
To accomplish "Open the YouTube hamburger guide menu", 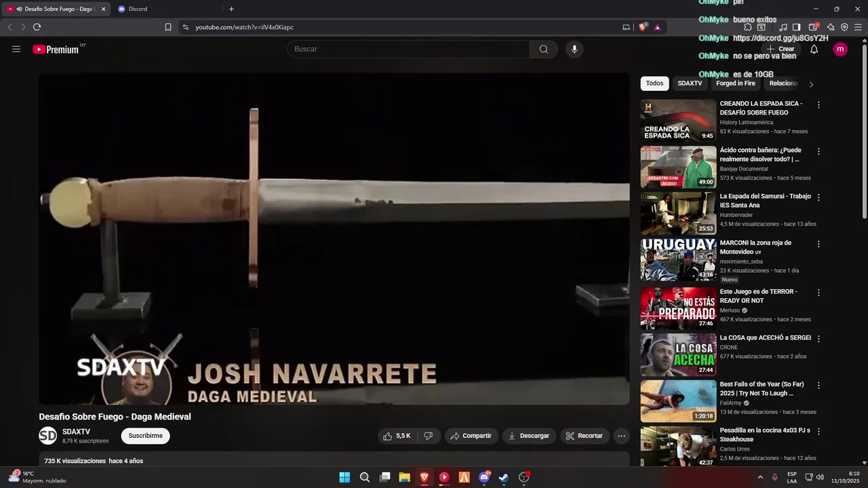I will point(16,49).
